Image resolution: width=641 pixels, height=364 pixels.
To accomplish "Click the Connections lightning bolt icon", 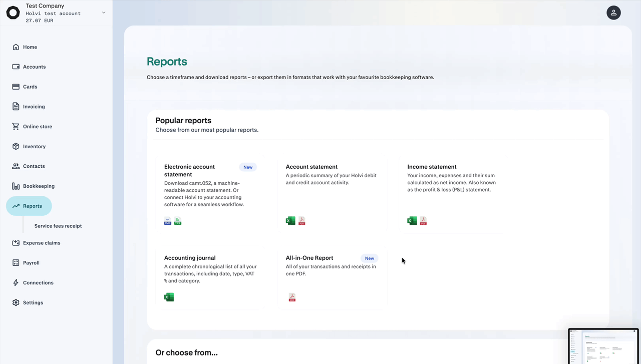I will click(x=16, y=283).
